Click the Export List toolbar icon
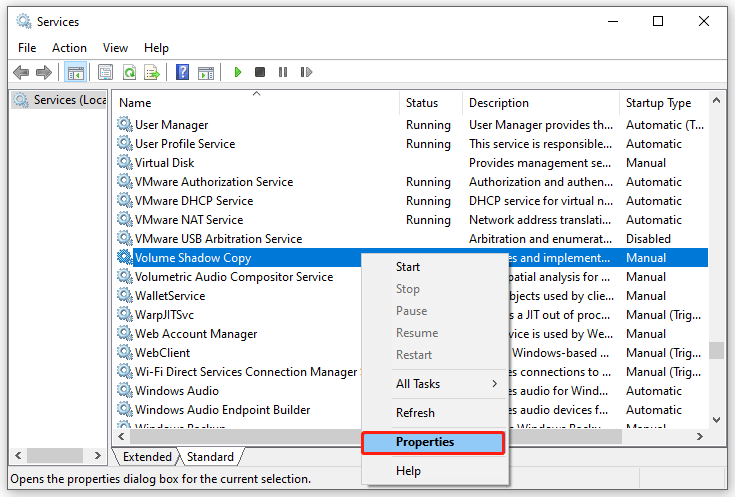Image resolution: width=735 pixels, height=497 pixels. click(x=152, y=72)
